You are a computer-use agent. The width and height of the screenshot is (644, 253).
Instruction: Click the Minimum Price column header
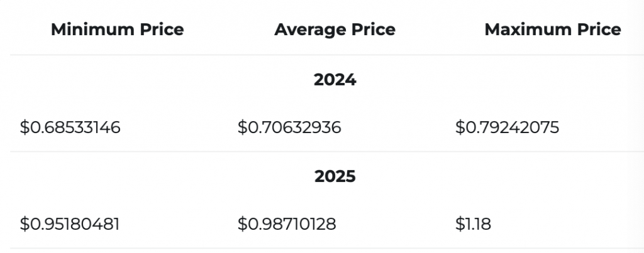[x=117, y=30]
